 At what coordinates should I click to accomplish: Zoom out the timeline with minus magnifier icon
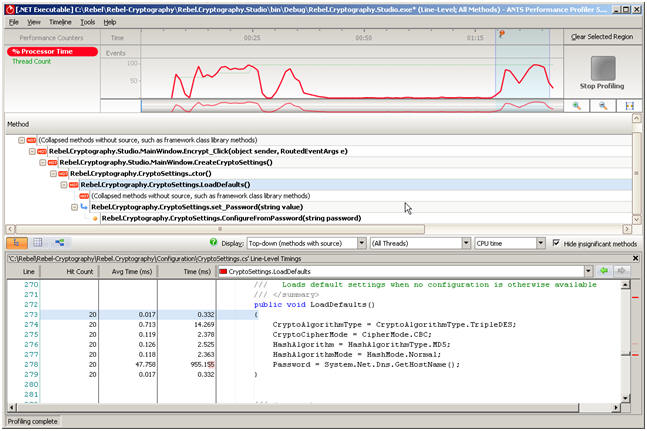pos(603,106)
